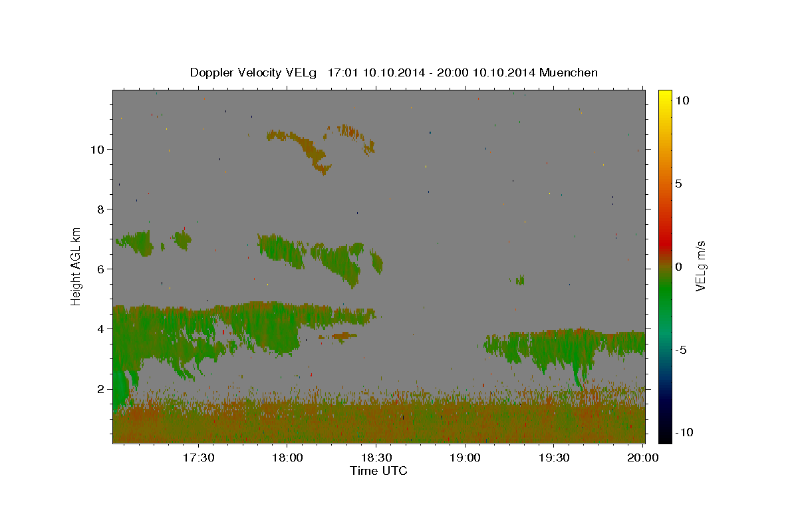798x532 pixels.
Task: Click the height tick label 4
Action: [x=101, y=329]
